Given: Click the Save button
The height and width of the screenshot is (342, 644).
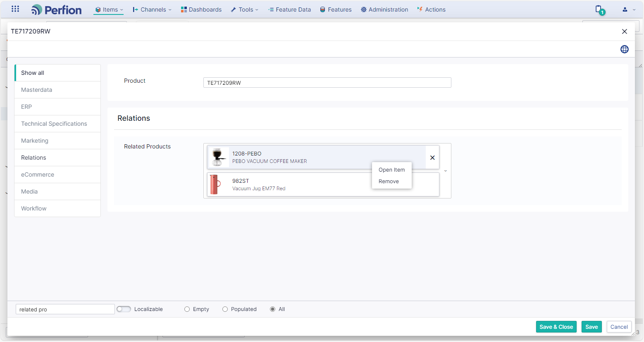Looking at the screenshot, I should (x=592, y=327).
